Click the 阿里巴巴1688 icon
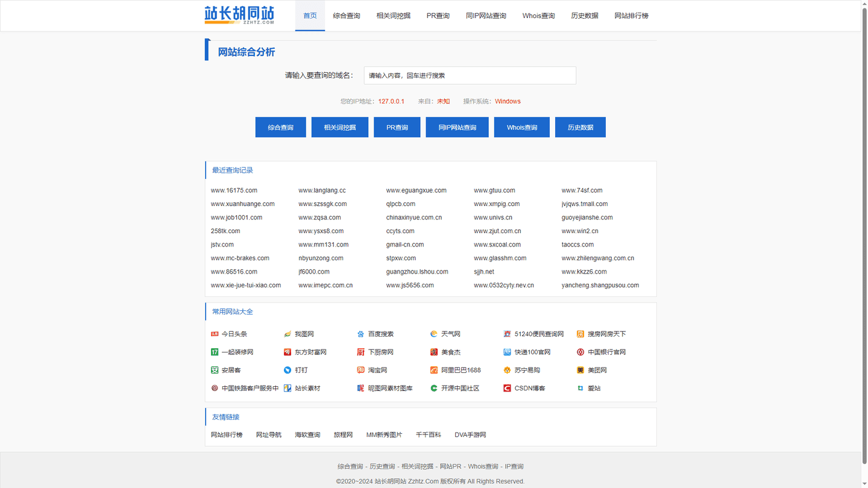The height and width of the screenshot is (488, 868). [434, 370]
